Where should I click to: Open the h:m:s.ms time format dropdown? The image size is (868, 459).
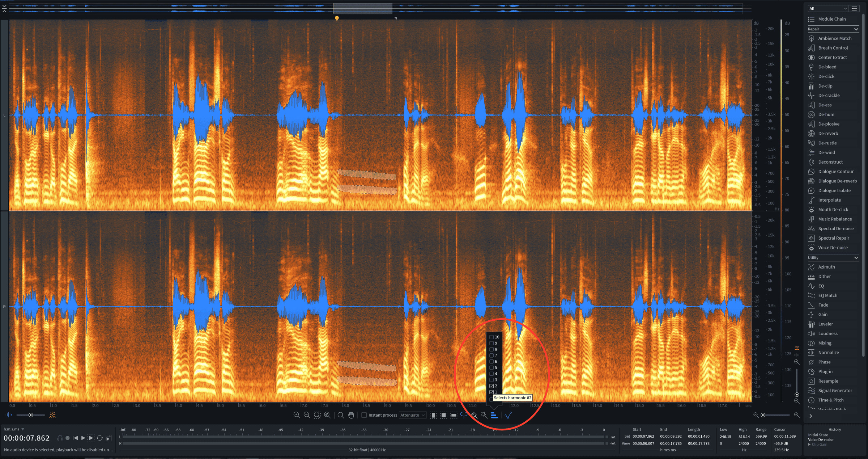pyautogui.click(x=14, y=429)
